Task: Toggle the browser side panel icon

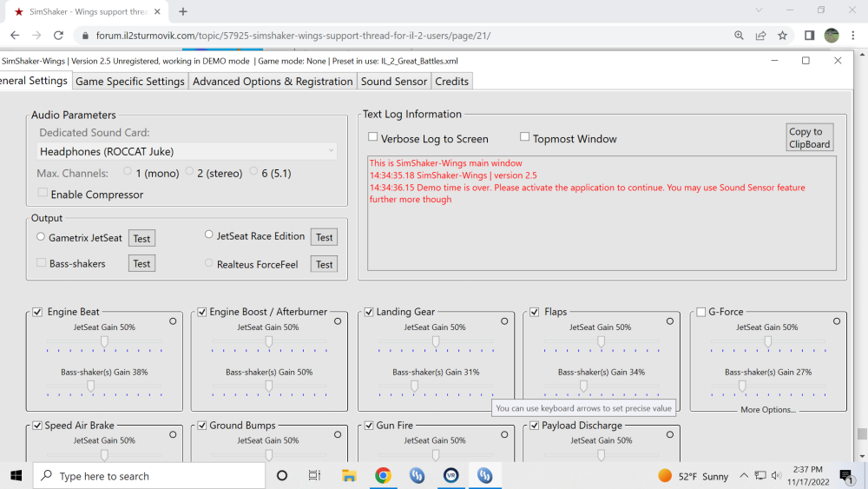Action: coord(809,36)
